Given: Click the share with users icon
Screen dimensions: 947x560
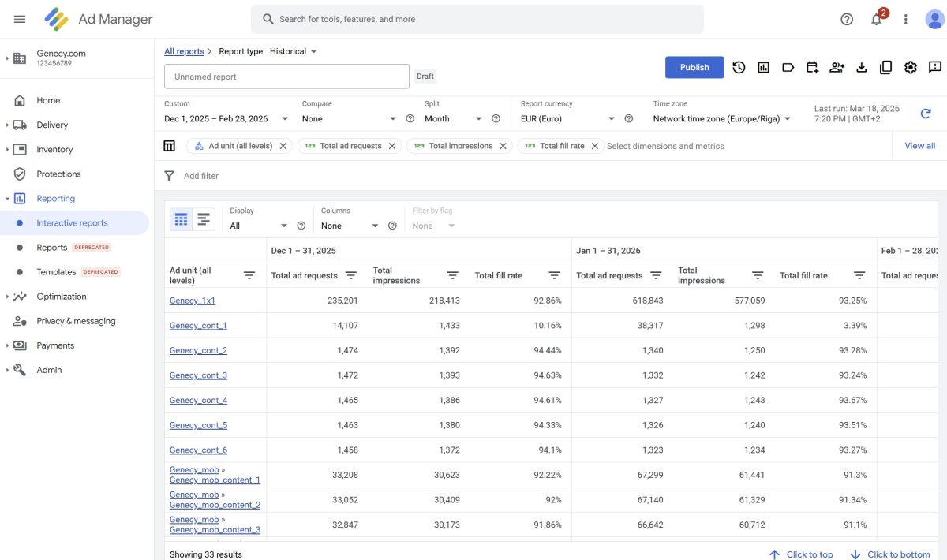Looking at the screenshot, I should [837, 68].
